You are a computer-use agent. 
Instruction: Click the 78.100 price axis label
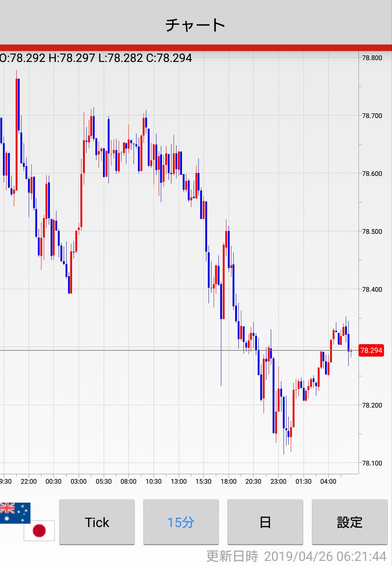(x=372, y=463)
